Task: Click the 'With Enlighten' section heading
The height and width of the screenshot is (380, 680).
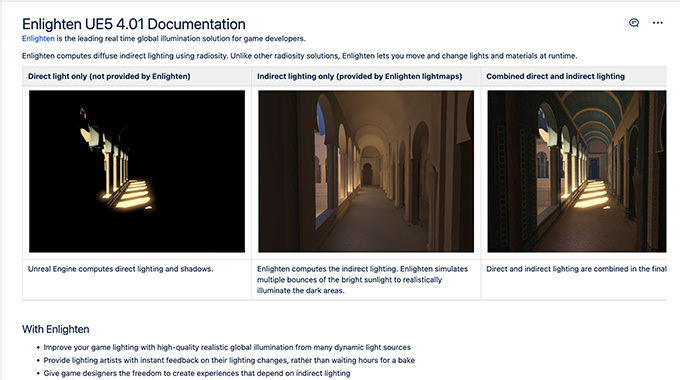Action: point(56,329)
